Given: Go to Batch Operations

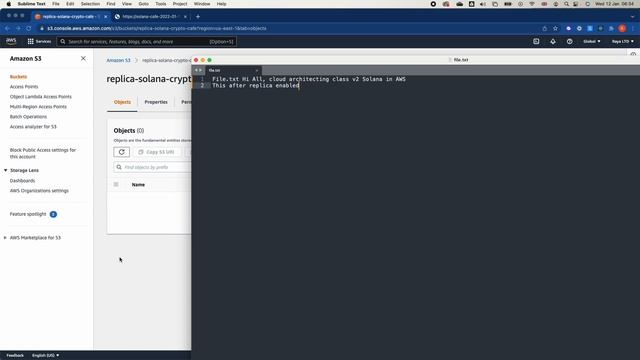Looking at the screenshot, I should [x=29, y=117].
